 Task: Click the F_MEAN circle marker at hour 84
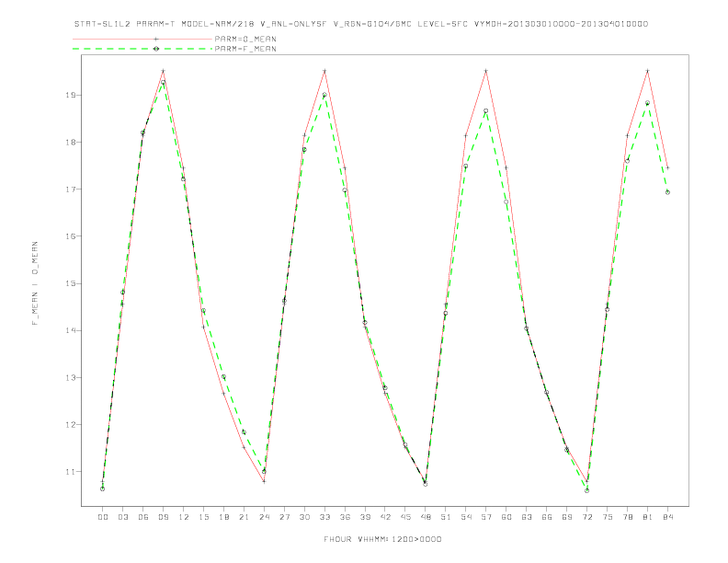tap(667, 192)
